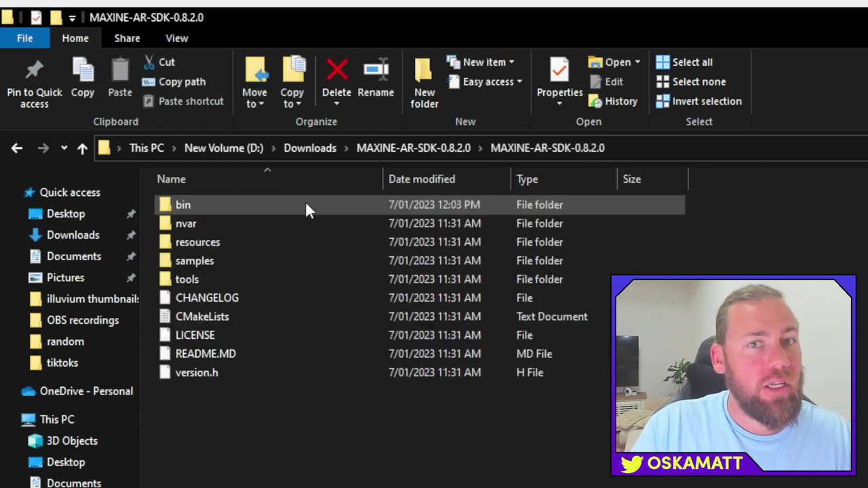Click New Volume (D:) breadcrumb

pyautogui.click(x=223, y=148)
